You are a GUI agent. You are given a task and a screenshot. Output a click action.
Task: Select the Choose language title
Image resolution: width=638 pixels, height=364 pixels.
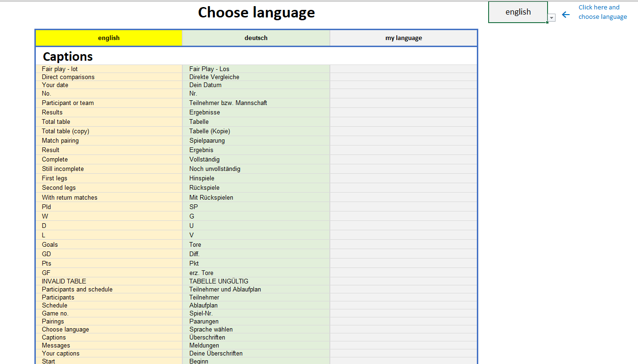click(256, 12)
